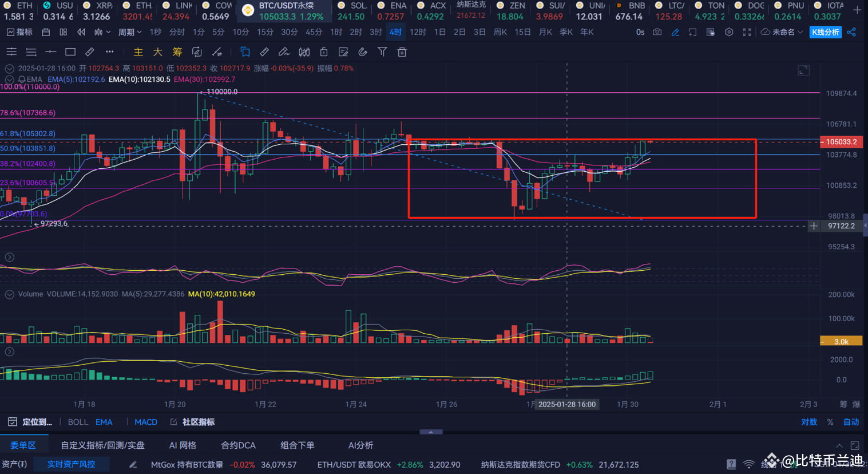The width and height of the screenshot is (868, 474).
Task: Select the BNB ticker in top bar
Action: tap(631, 11)
